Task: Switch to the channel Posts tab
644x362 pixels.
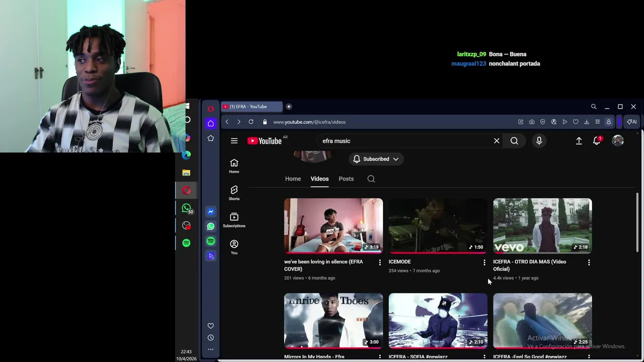Action: [x=346, y=179]
